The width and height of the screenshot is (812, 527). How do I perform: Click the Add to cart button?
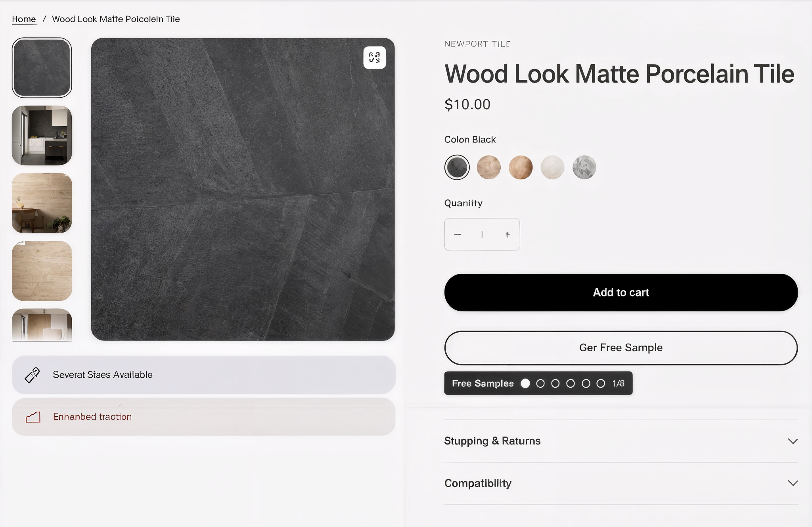click(621, 292)
